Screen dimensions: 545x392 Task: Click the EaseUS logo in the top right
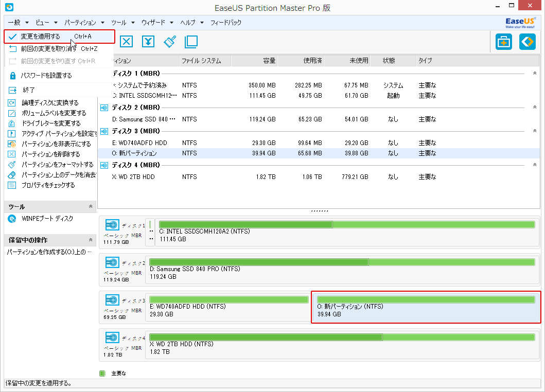click(x=520, y=23)
